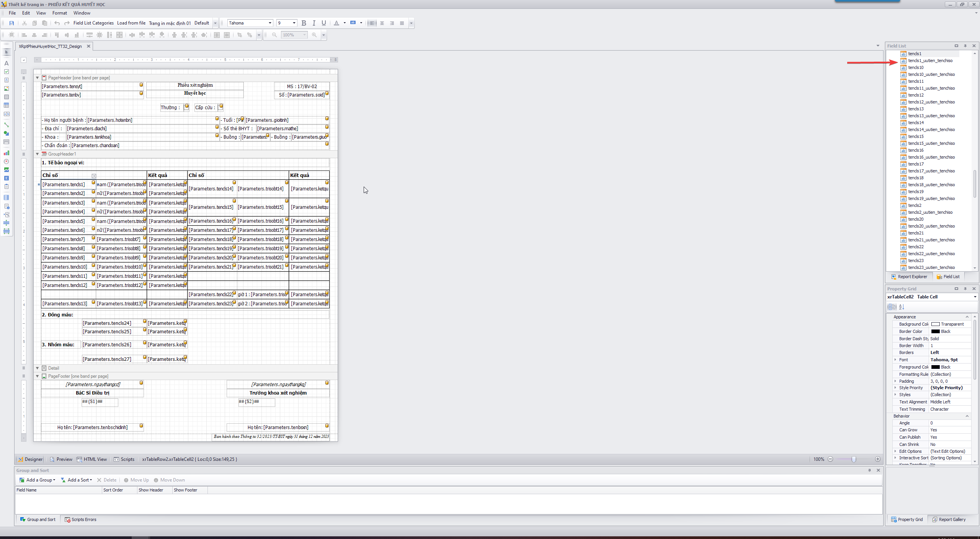Click the zoom slider handle in status bar
This screenshot has height=539, width=980.
(x=854, y=459)
